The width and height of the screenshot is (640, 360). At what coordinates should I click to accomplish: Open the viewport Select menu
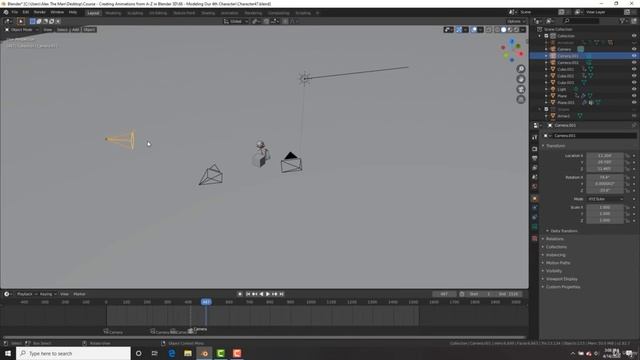click(62, 30)
